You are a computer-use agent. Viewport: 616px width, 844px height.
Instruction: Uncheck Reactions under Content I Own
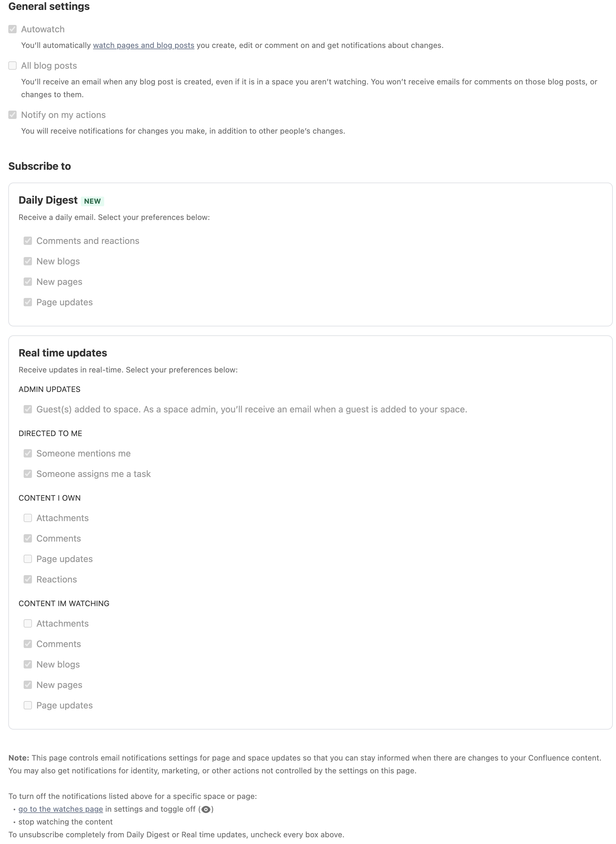(x=28, y=579)
